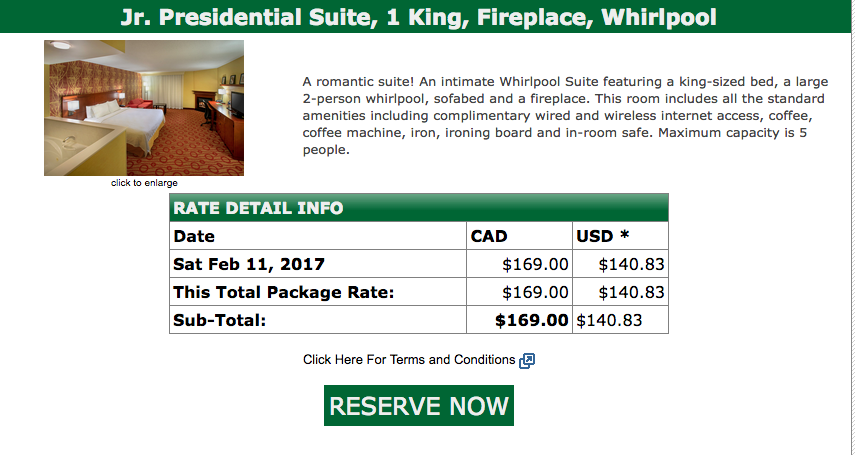Click CAD price in the Sat Feb 11 row
The width and height of the screenshot is (855, 455).
[535, 265]
